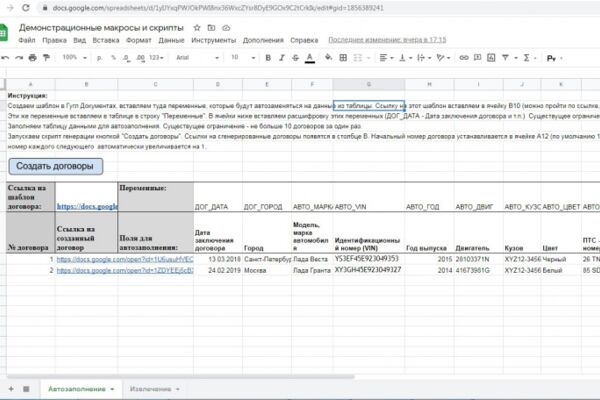This screenshot has width=600, height=400.
Task: Open the Google Sheets home icon
Action: point(3,33)
